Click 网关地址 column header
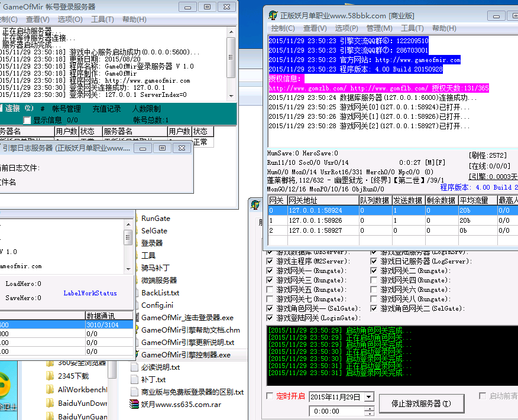The width and height of the screenshot is (518, 420). click(x=323, y=200)
